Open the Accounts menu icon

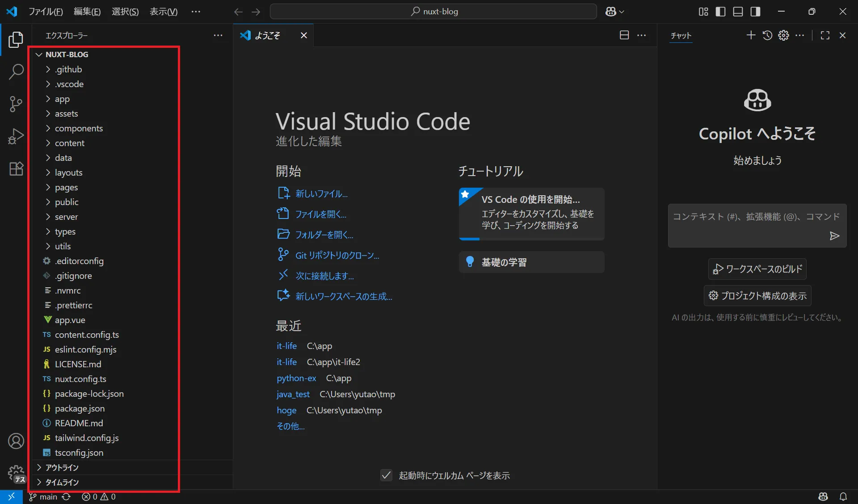point(16,441)
